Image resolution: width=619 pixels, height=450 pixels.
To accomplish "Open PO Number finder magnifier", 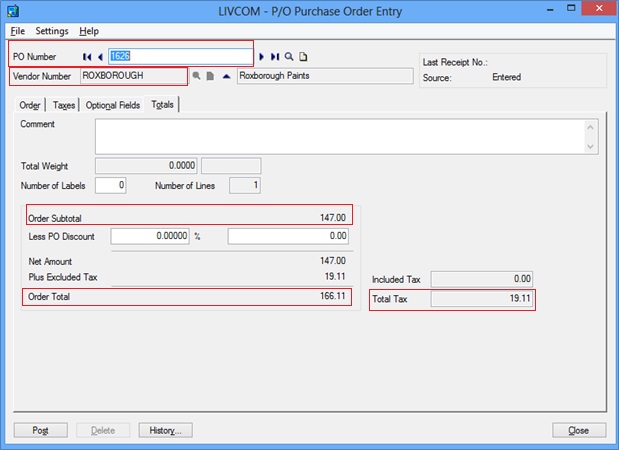I will click(289, 57).
